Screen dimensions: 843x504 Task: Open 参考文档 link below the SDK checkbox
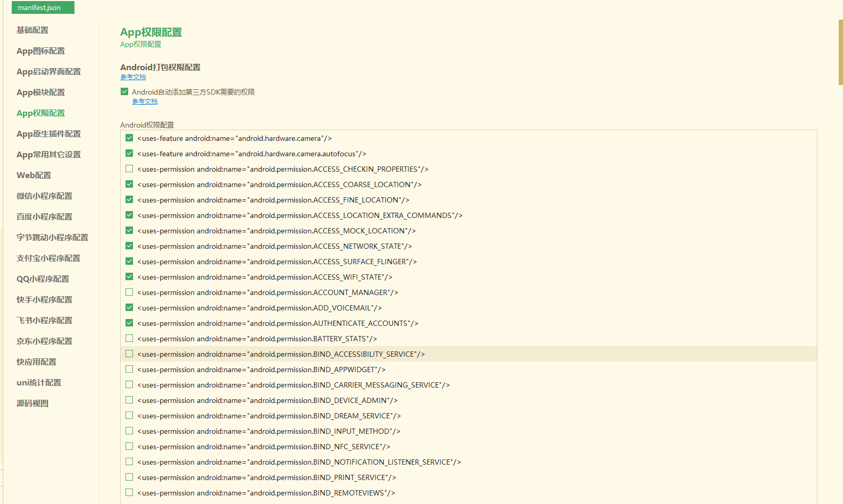tap(145, 102)
